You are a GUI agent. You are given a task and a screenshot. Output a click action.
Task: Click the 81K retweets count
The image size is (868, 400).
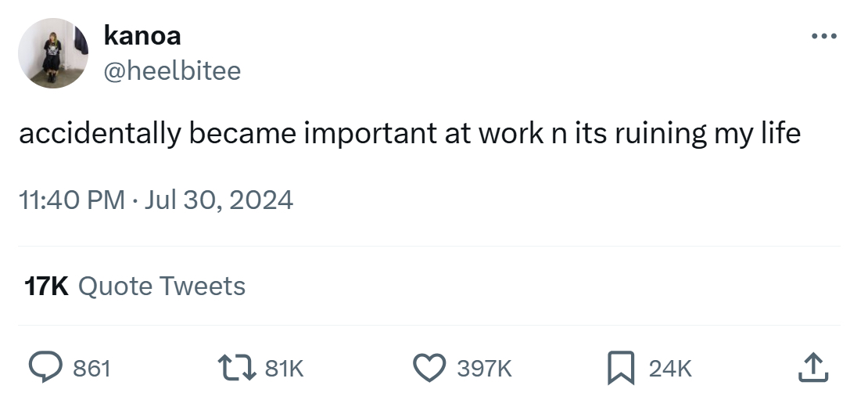click(284, 368)
